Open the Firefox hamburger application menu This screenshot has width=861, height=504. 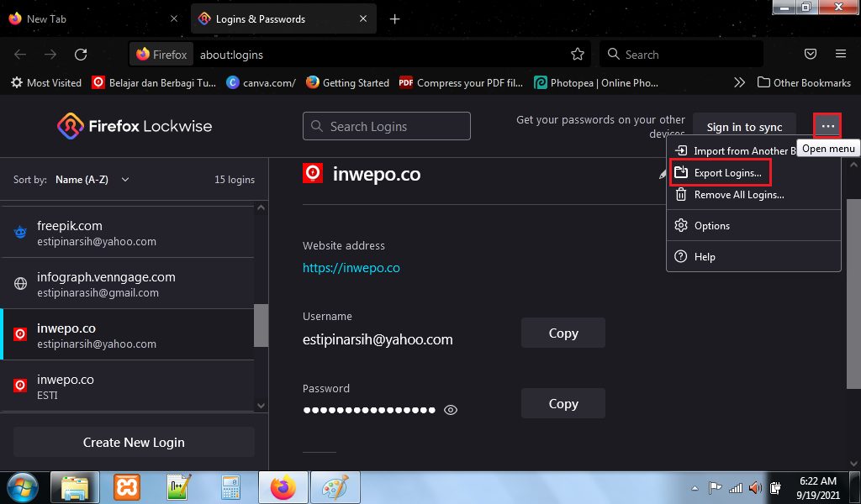(841, 55)
